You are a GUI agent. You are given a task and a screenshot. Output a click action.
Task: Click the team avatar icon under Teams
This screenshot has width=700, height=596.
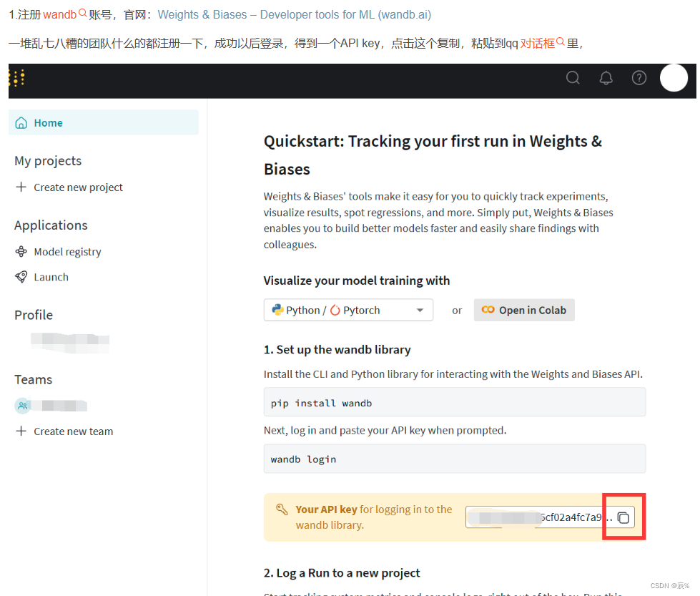[x=22, y=406]
